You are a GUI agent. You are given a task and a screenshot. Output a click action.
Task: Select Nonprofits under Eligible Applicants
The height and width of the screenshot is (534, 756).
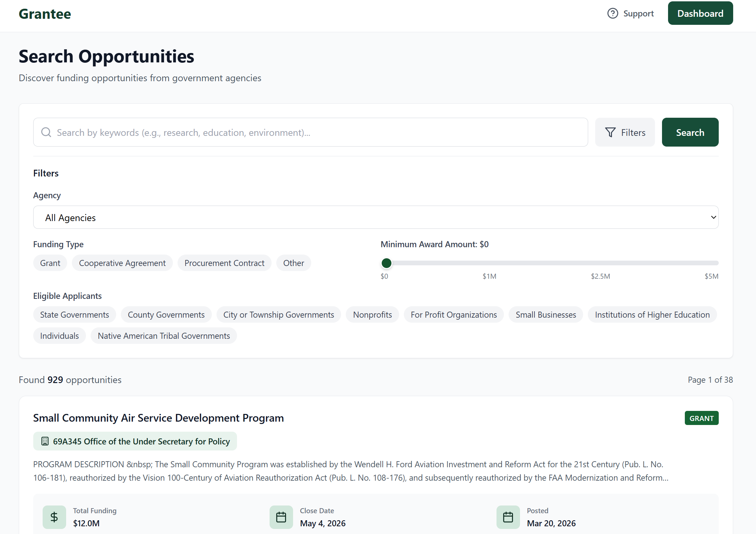[372, 314]
